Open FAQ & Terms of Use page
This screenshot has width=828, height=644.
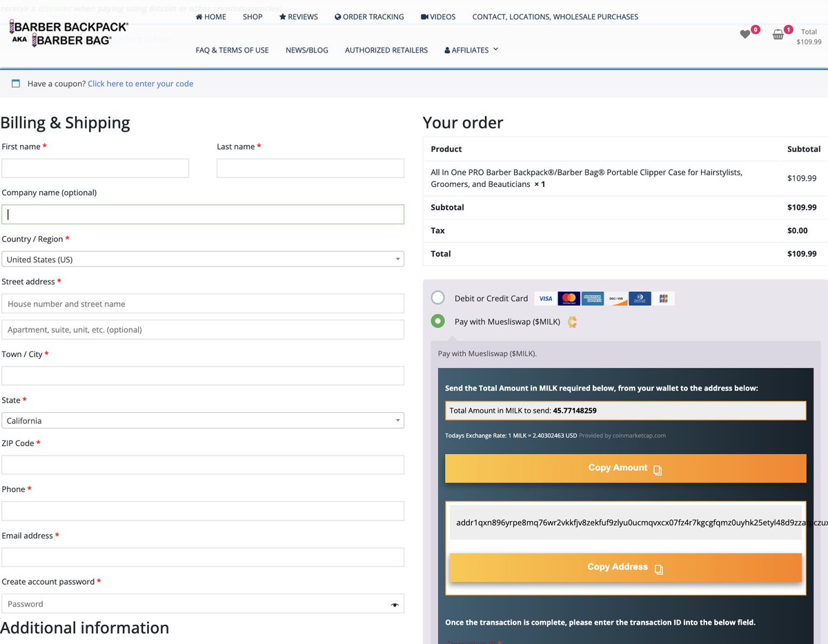[x=233, y=50]
